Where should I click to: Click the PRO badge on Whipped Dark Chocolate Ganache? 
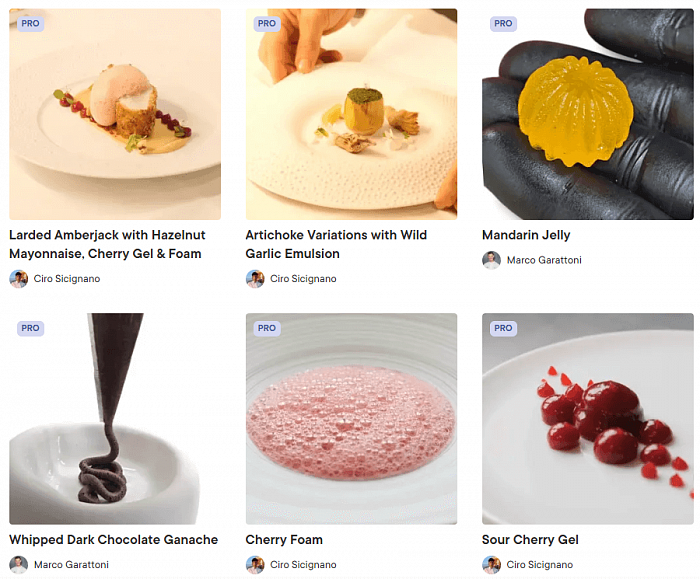click(x=30, y=328)
